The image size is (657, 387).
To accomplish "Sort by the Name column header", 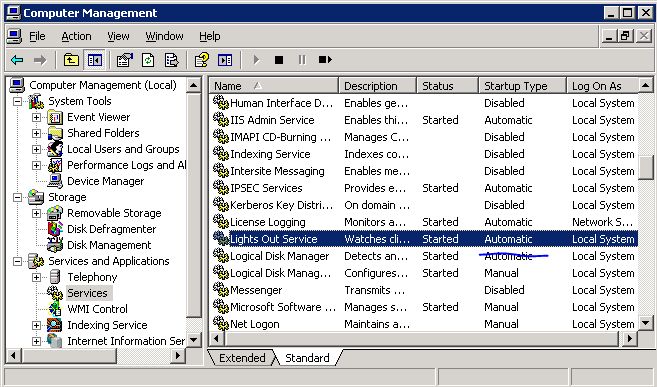I will pos(273,86).
